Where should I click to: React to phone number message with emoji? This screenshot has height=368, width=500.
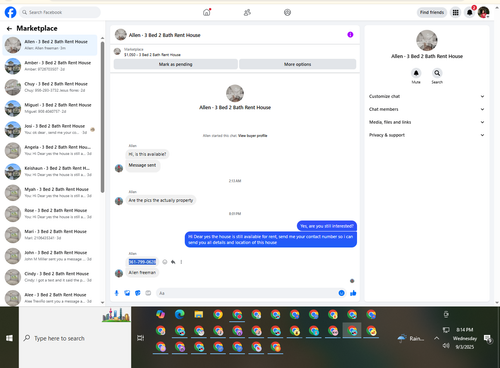tap(165, 262)
